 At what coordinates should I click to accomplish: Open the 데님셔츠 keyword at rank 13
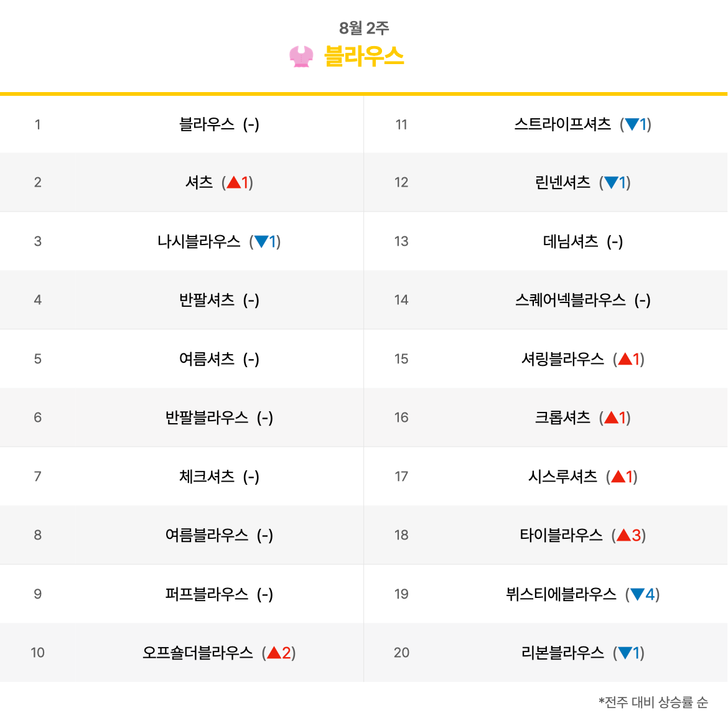click(x=571, y=241)
